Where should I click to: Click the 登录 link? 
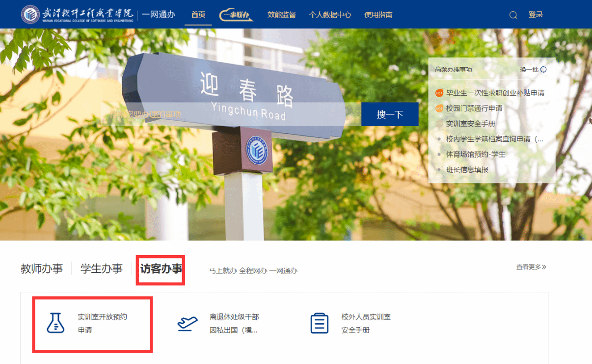click(x=536, y=15)
